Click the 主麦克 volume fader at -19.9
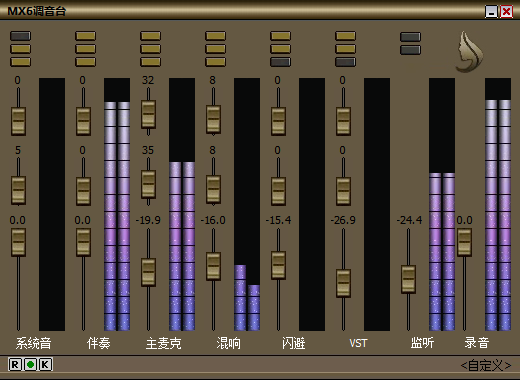Viewport: 520px width, 380px height. [x=148, y=272]
